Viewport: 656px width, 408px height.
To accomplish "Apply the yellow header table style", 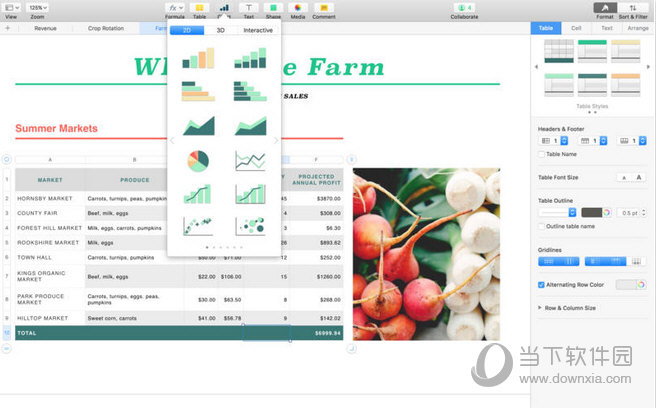I will [625, 51].
